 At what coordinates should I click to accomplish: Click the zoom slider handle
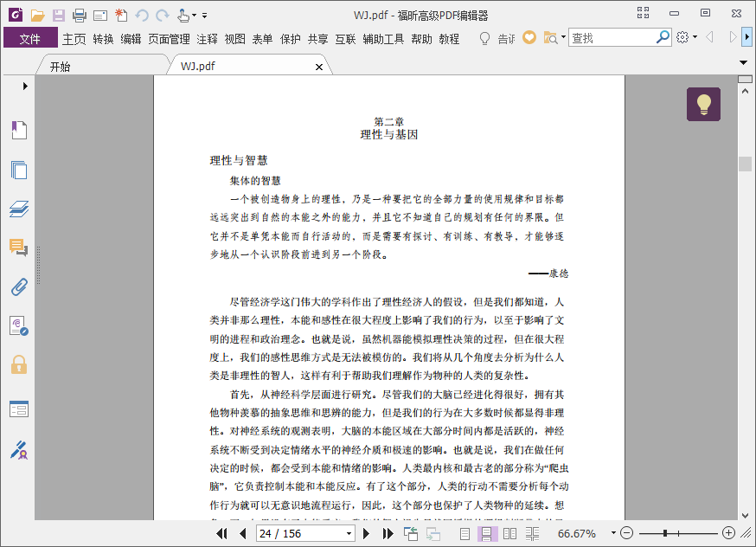665,533
